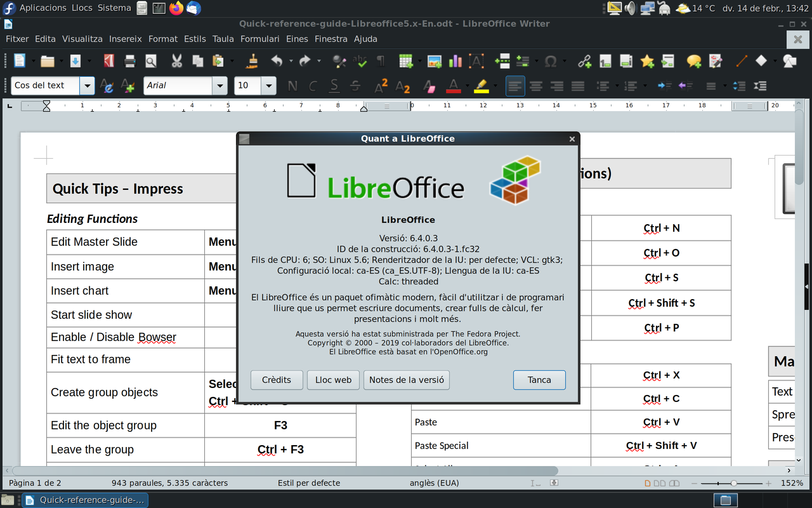This screenshot has width=812, height=508.
Task: Open the Taula menu
Action: point(223,39)
